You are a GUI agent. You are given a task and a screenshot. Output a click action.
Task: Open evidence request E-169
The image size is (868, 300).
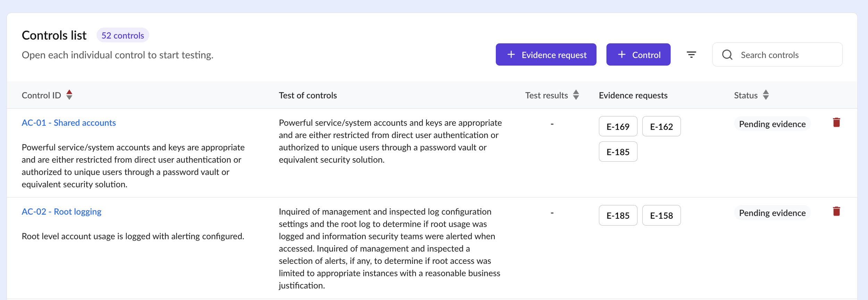[x=618, y=127]
